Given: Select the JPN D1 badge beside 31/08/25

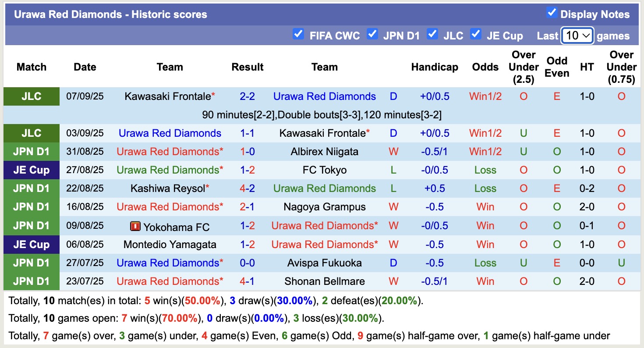Looking at the screenshot, I should click(x=31, y=152).
